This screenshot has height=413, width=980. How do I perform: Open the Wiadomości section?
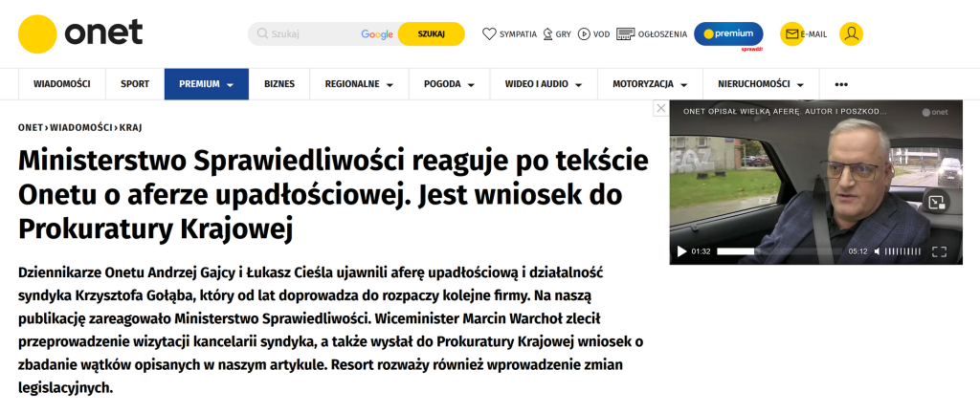coord(61,84)
